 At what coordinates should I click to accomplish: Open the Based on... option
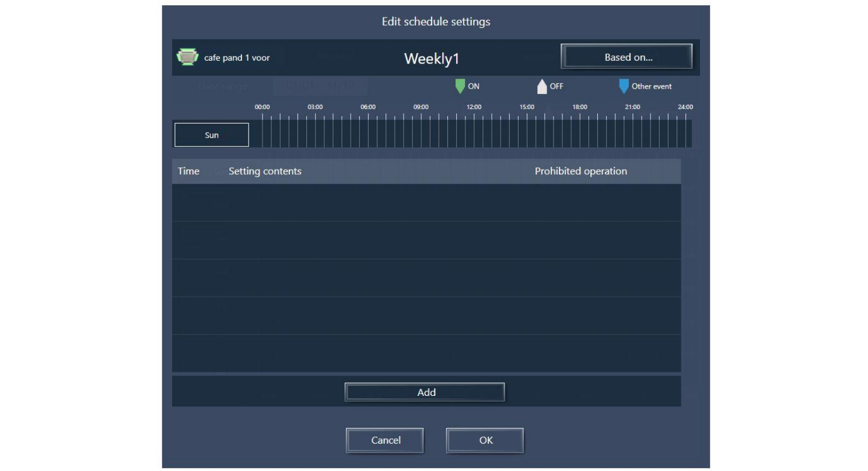[x=626, y=57]
